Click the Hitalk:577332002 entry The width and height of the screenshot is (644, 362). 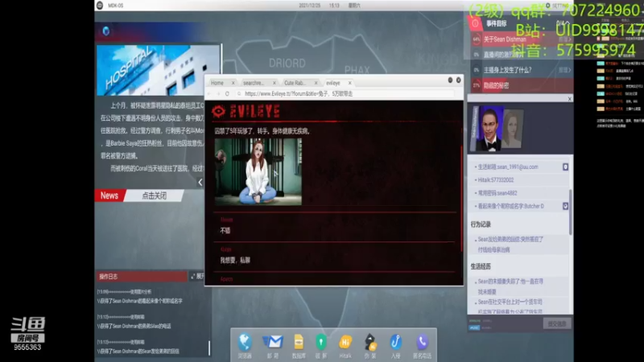pyautogui.click(x=495, y=180)
